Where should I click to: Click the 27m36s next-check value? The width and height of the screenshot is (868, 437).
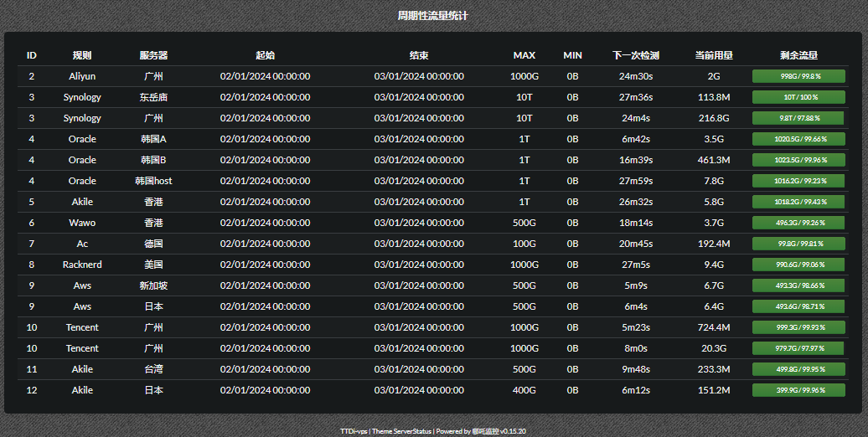click(635, 97)
